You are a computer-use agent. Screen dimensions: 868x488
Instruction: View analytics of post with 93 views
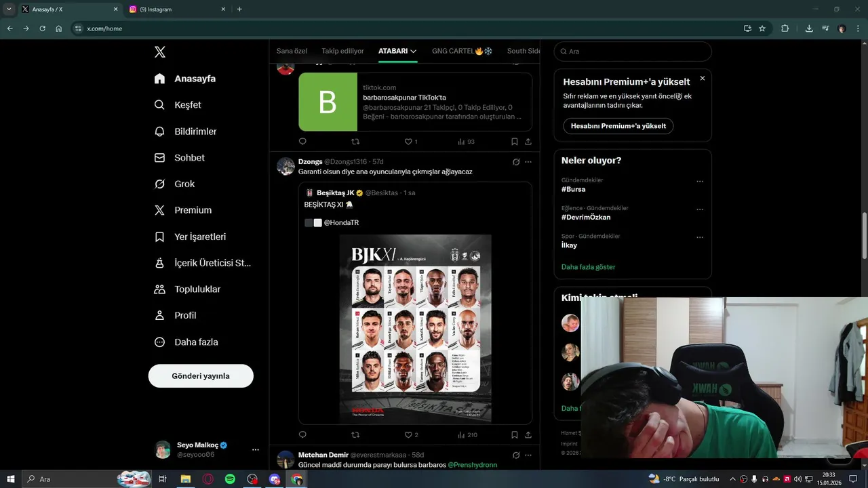pyautogui.click(x=466, y=142)
